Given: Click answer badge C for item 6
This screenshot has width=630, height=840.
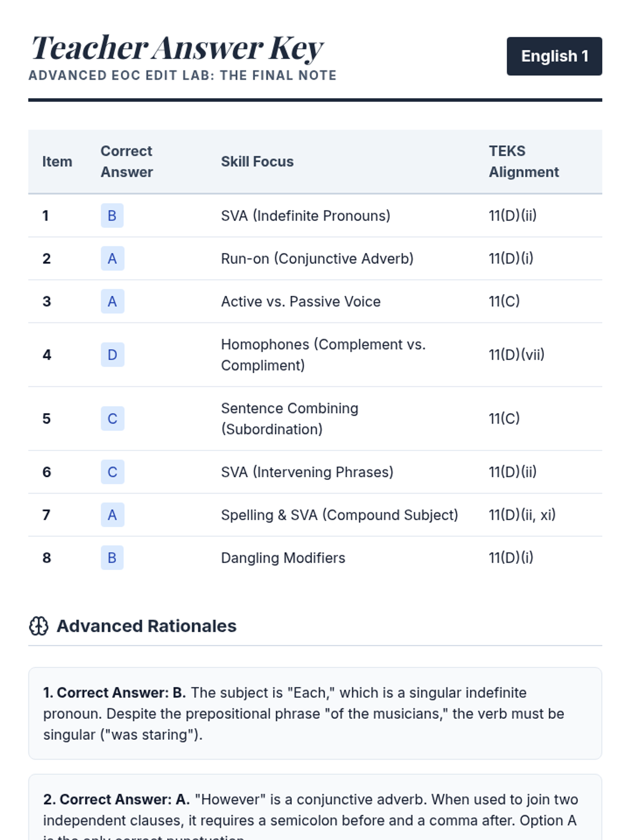Looking at the screenshot, I should [x=112, y=472].
